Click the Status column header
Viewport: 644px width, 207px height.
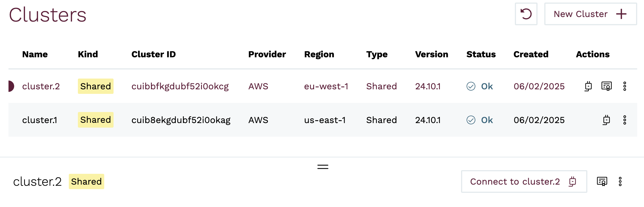coord(481,54)
